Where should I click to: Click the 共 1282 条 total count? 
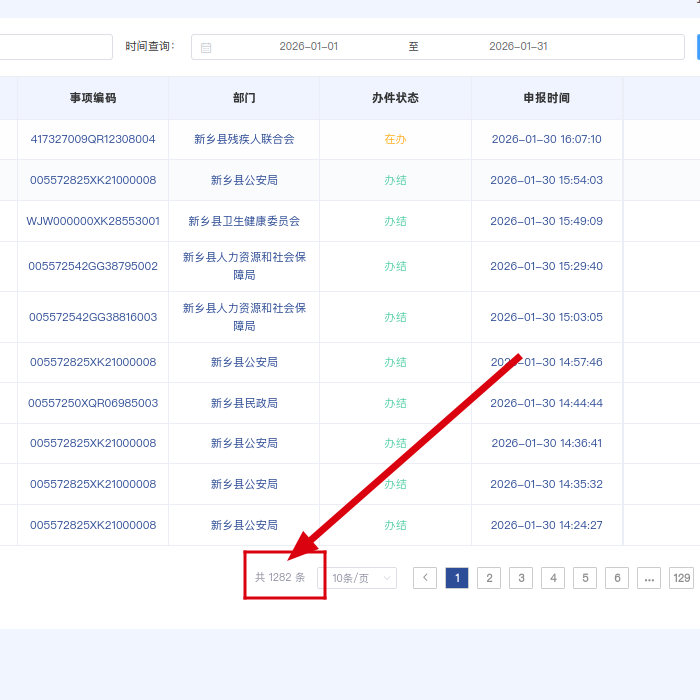(280, 578)
